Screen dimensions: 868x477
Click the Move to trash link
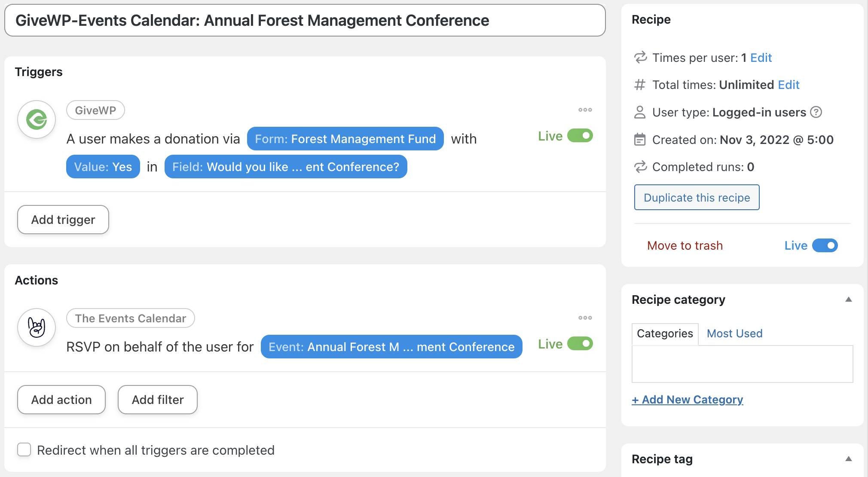685,245
